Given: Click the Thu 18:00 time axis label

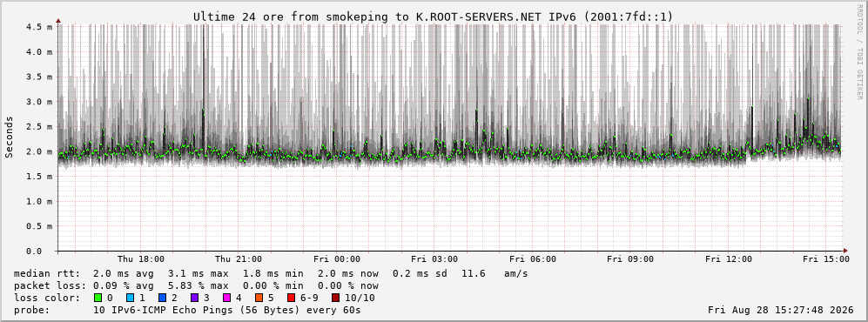Looking at the screenshot, I should pos(141,259).
